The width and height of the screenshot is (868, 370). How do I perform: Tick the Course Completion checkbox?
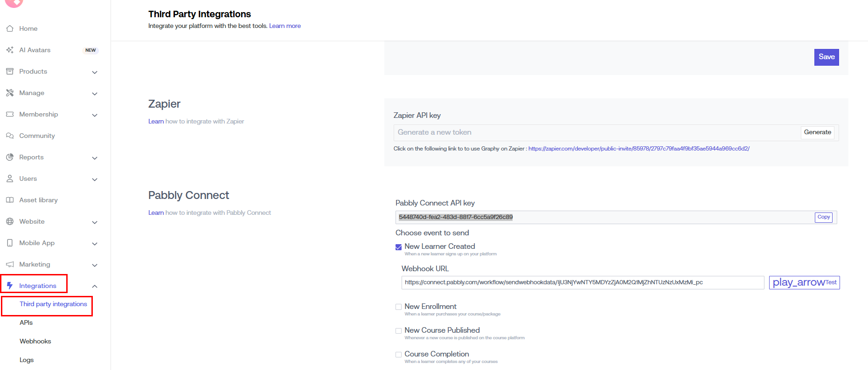click(398, 355)
